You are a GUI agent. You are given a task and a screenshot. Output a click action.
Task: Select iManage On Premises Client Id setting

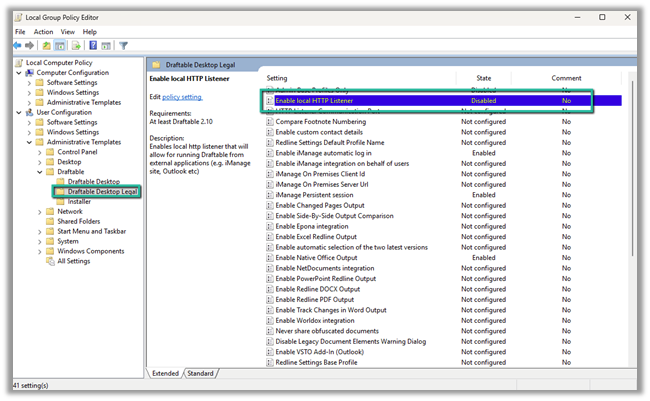pos(320,174)
